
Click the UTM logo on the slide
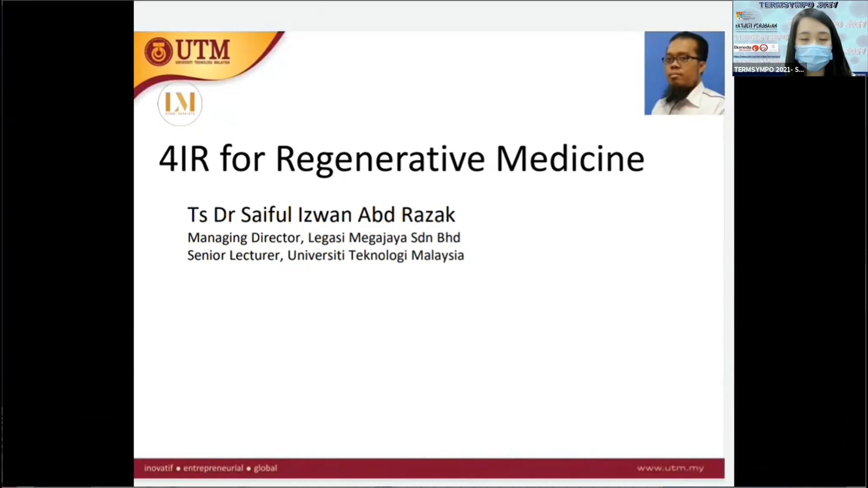point(188,51)
